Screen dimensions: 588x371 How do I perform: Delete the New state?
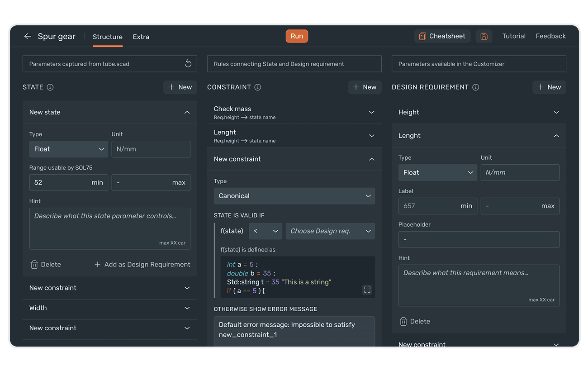click(x=45, y=265)
